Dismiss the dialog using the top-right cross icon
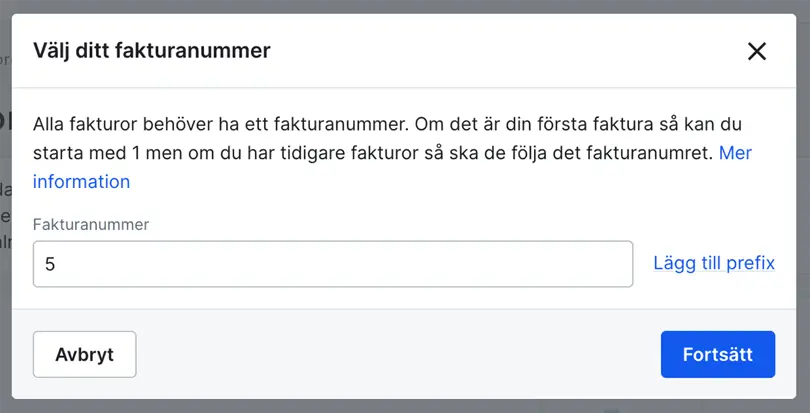Image resolution: width=810 pixels, height=413 pixels. coord(757,51)
